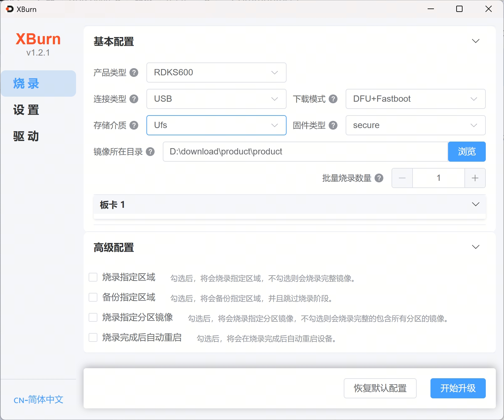Click the 备份指定区域 label text

[x=129, y=297]
